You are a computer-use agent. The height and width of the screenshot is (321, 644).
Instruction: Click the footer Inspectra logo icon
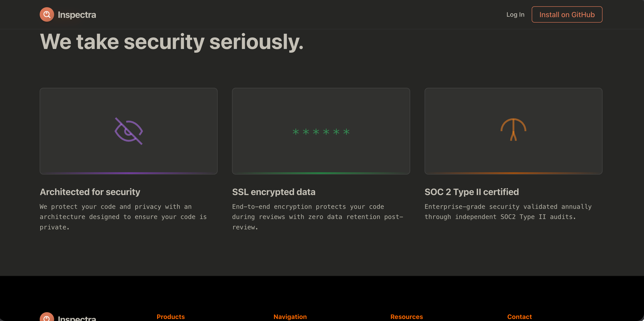[x=47, y=317]
